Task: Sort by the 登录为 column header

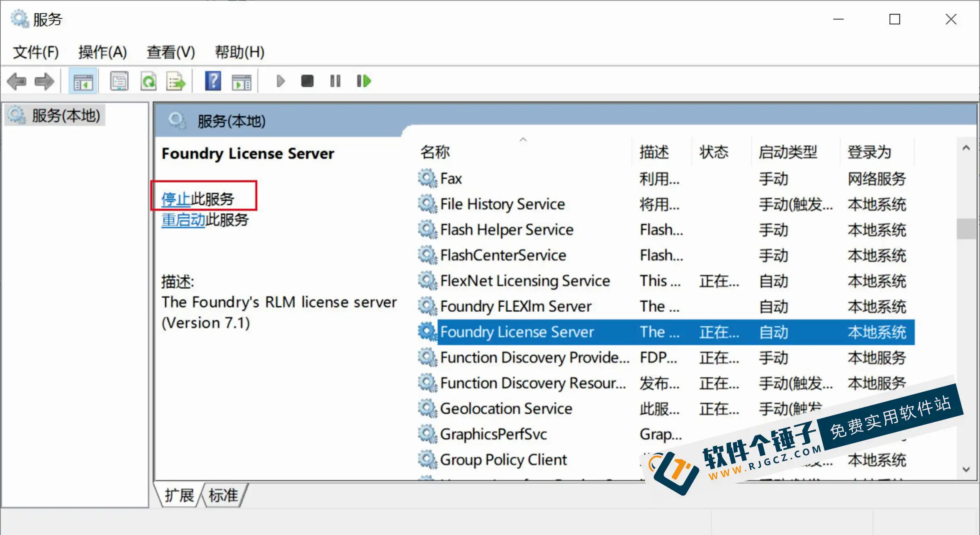Action: [x=878, y=152]
